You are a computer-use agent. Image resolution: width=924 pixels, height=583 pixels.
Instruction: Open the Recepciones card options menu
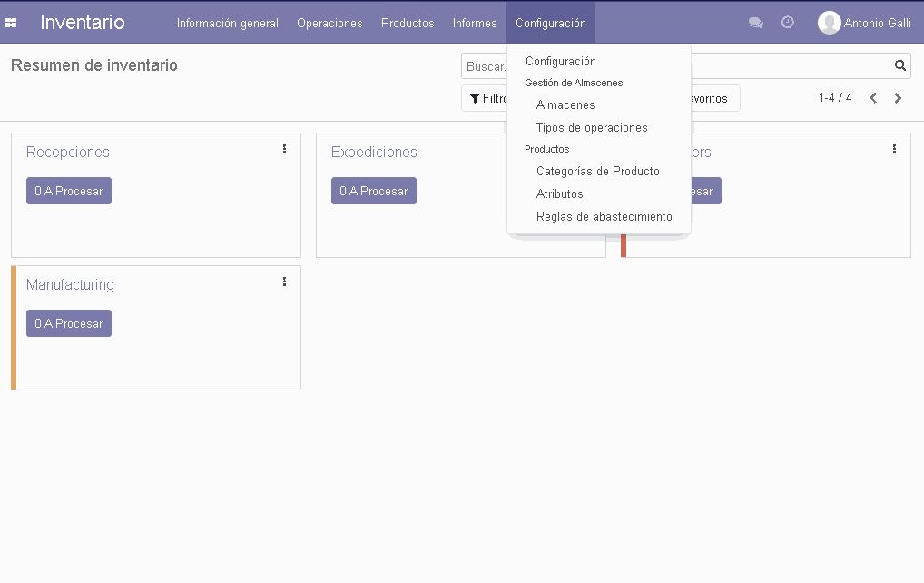285,149
